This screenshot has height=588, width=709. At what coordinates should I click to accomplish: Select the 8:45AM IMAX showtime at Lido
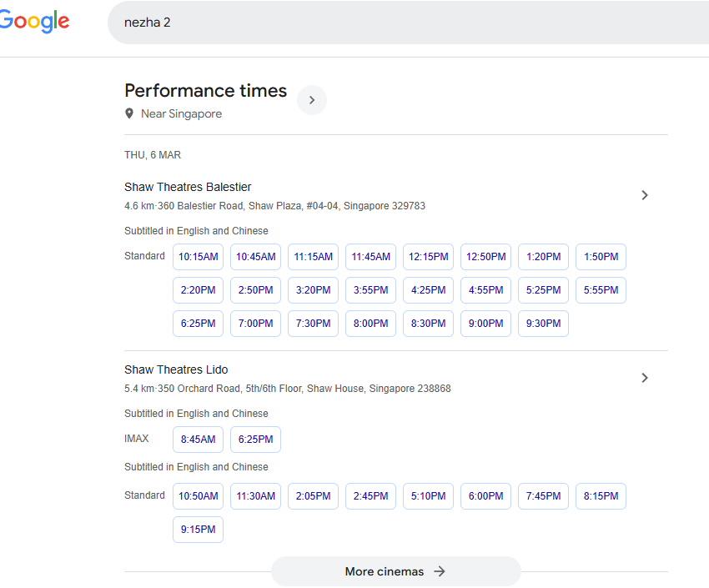pyautogui.click(x=198, y=440)
